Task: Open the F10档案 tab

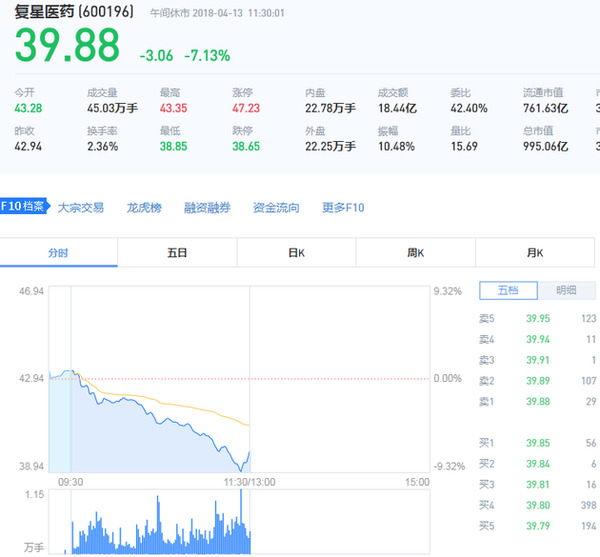Action: [x=24, y=208]
